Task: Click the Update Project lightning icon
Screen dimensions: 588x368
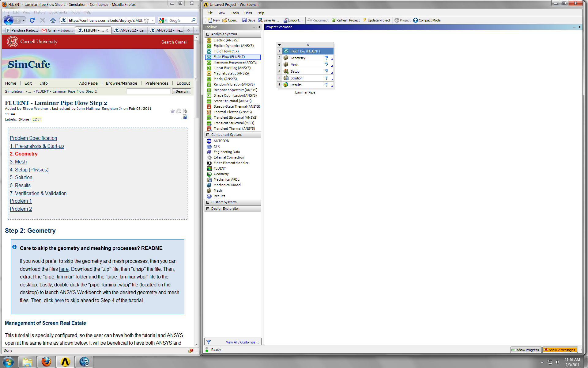Action: point(365,20)
